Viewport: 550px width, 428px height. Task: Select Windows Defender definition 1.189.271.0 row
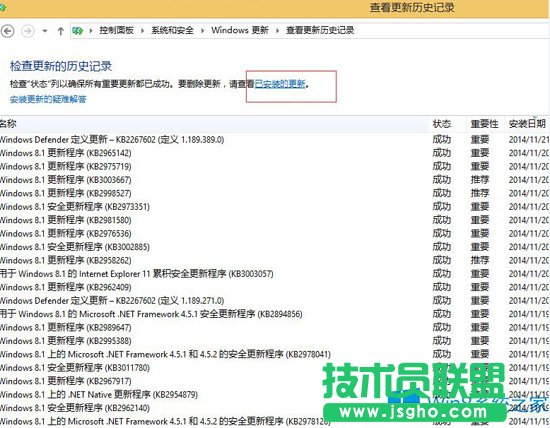(x=275, y=301)
